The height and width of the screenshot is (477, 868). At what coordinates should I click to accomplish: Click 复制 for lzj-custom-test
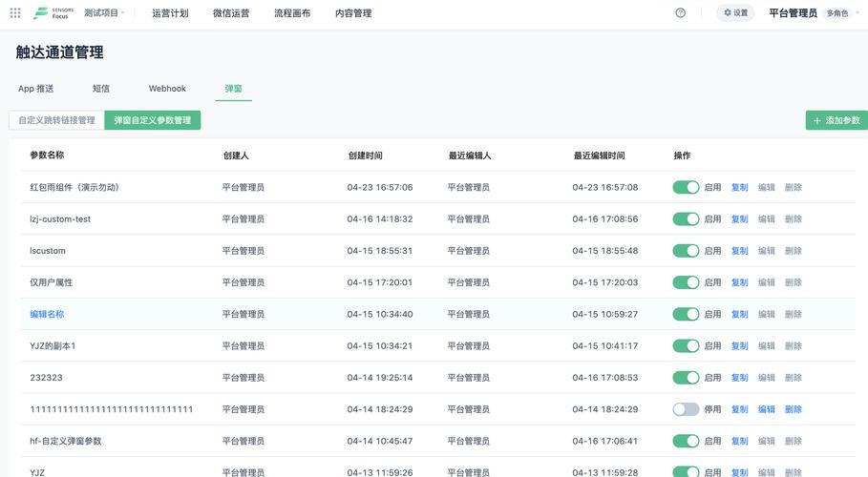[x=740, y=219]
